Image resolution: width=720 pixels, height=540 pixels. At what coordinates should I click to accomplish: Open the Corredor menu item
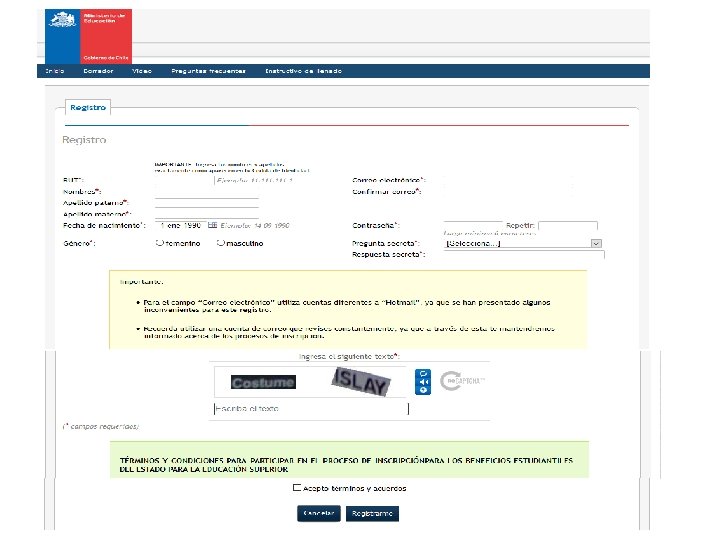(x=98, y=71)
